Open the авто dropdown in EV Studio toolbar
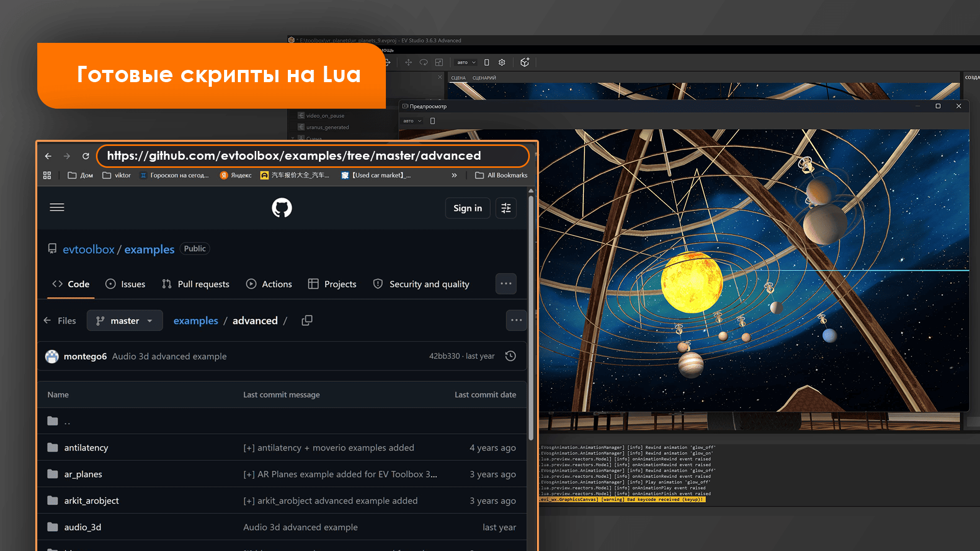This screenshot has height=551, width=980. (467, 62)
